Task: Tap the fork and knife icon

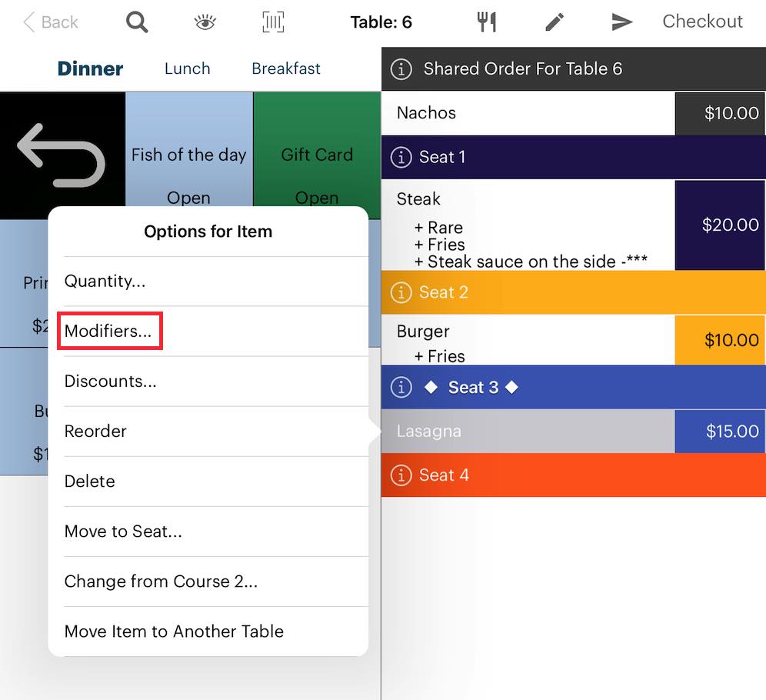Action: pyautogui.click(x=487, y=22)
